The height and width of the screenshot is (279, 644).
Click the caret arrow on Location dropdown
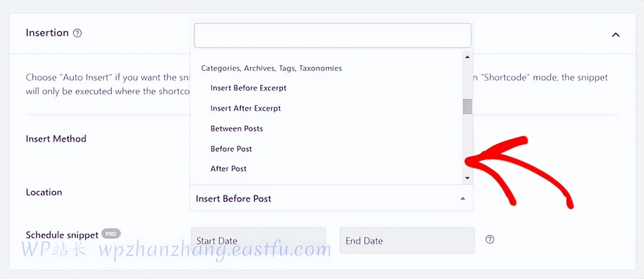[463, 199]
